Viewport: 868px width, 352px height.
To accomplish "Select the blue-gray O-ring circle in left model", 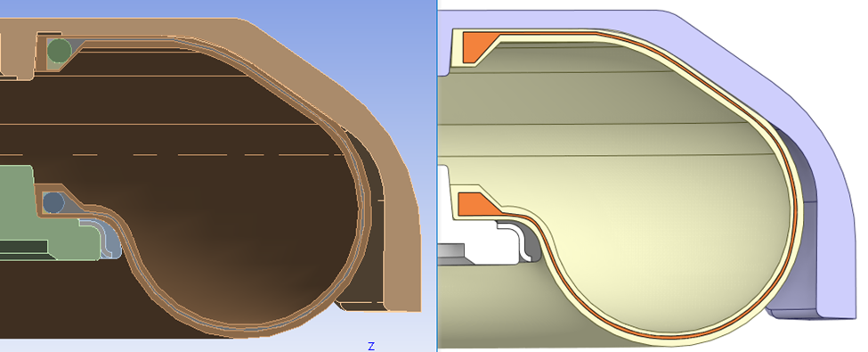I will 53,202.
